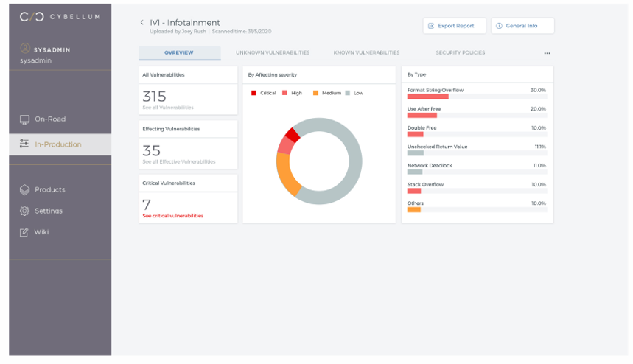Image resolution: width=633 pixels, height=364 pixels.
Task: Click the Products box icon
Action: 24,189
